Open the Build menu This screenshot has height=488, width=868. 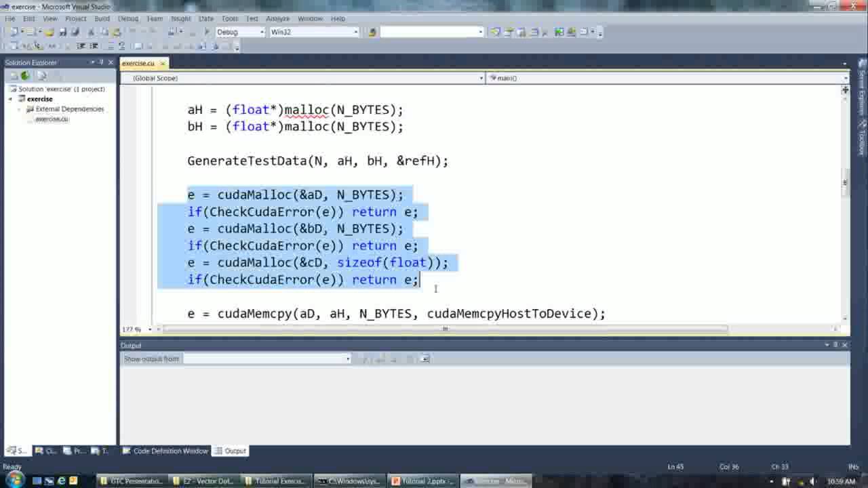tap(102, 18)
